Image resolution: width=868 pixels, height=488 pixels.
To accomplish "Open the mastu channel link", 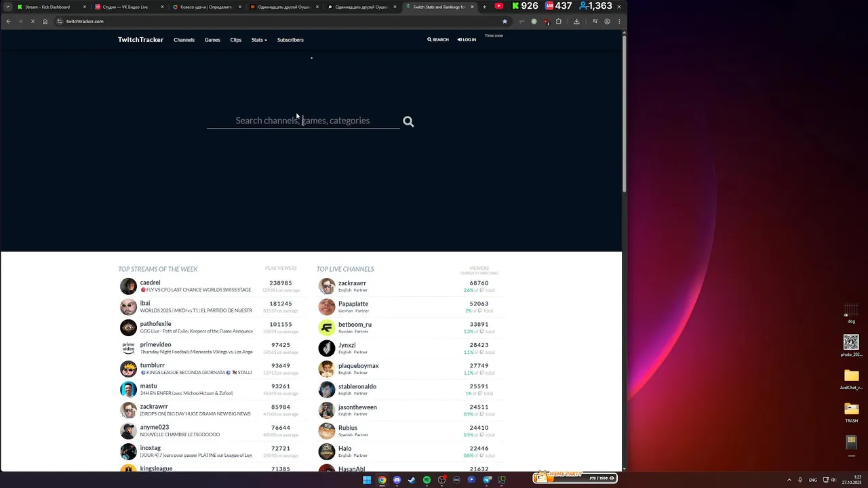I will [149, 386].
